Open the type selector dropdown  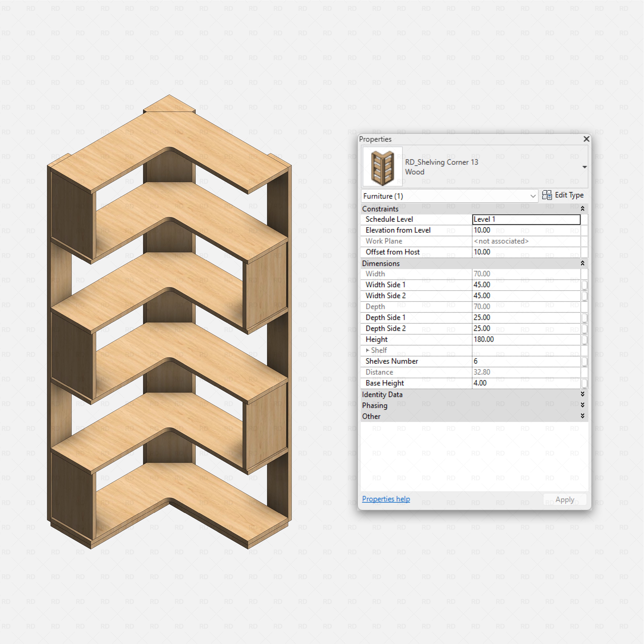coord(585,167)
